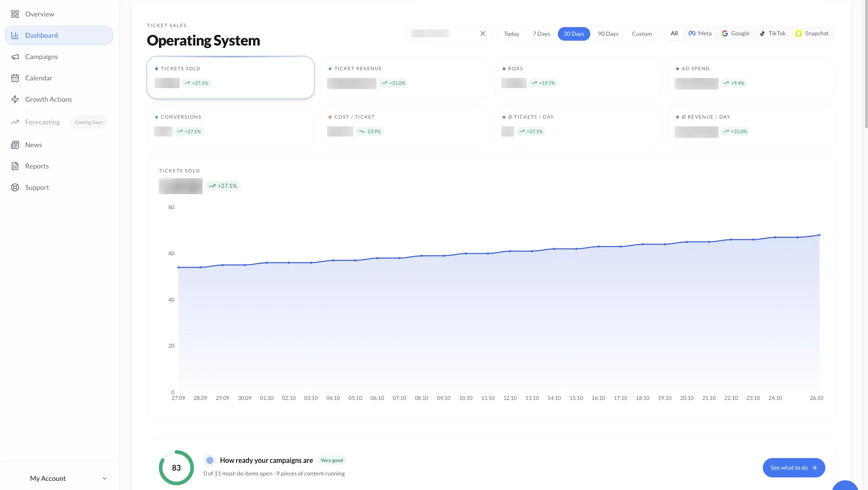
Task: Click the Snapchat ghost icon
Action: click(x=799, y=33)
